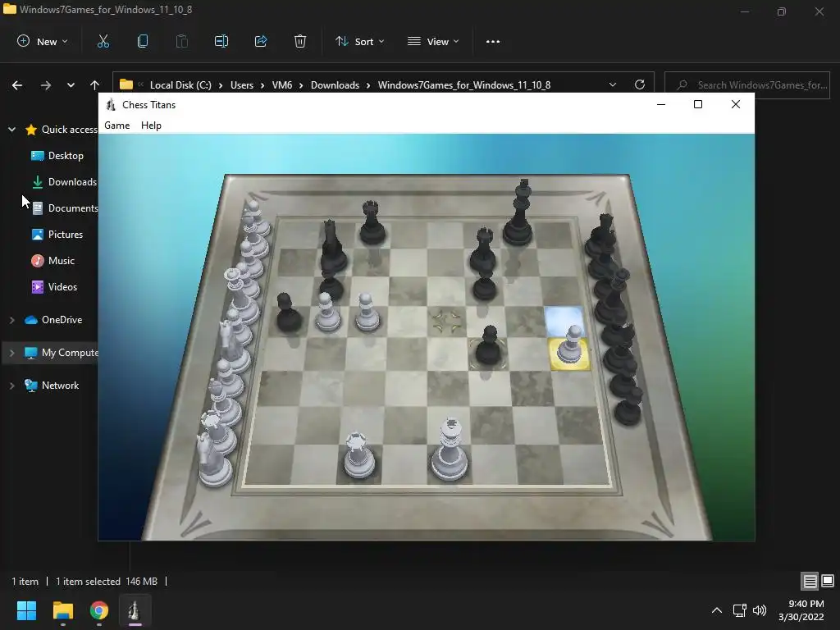Open the Help menu in Chess Titans
This screenshot has width=840, height=630.
151,126
